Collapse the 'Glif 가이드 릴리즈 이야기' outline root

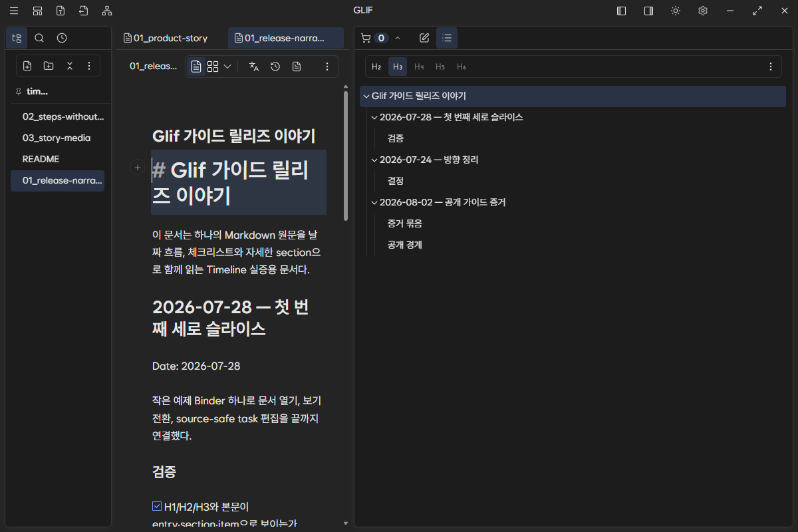[x=366, y=96]
